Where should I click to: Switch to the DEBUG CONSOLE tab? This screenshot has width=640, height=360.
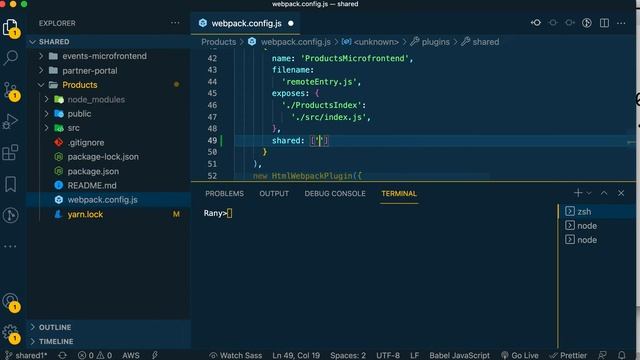point(335,193)
